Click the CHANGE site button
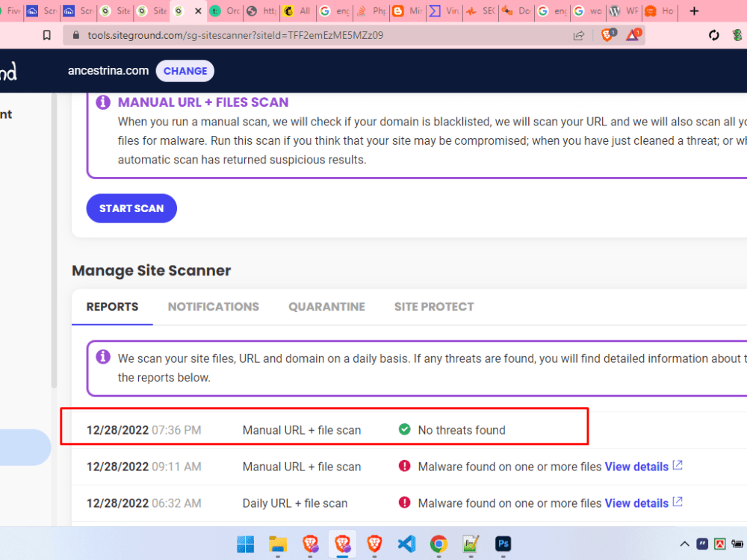The image size is (747, 560). (x=185, y=71)
